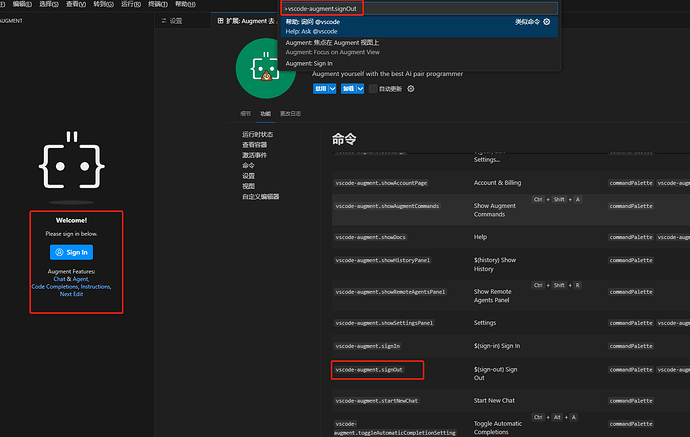
Task: Toggle the 自动更新 checkbox
Action: click(373, 88)
